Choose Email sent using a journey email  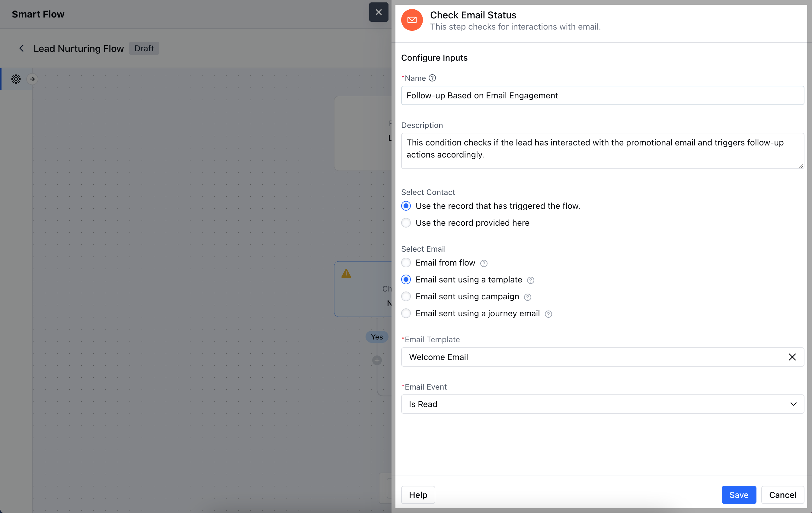[x=406, y=313]
